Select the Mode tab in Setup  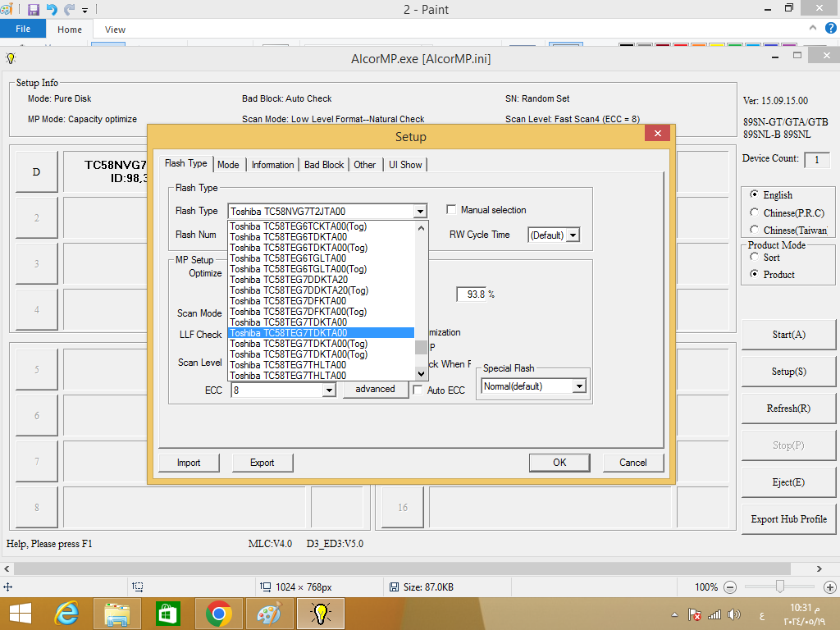coord(228,164)
